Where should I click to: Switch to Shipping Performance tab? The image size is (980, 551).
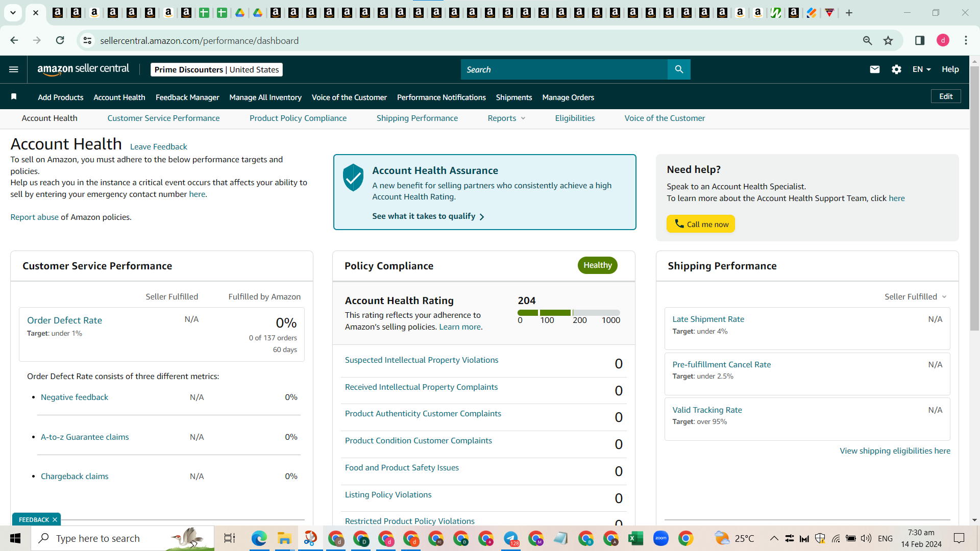[417, 118]
